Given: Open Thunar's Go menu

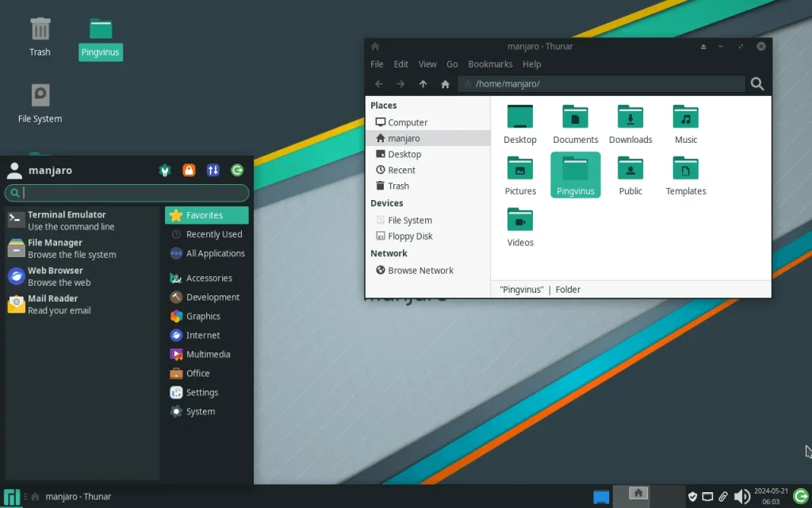Looking at the screenshot, I should click(452, 64).
